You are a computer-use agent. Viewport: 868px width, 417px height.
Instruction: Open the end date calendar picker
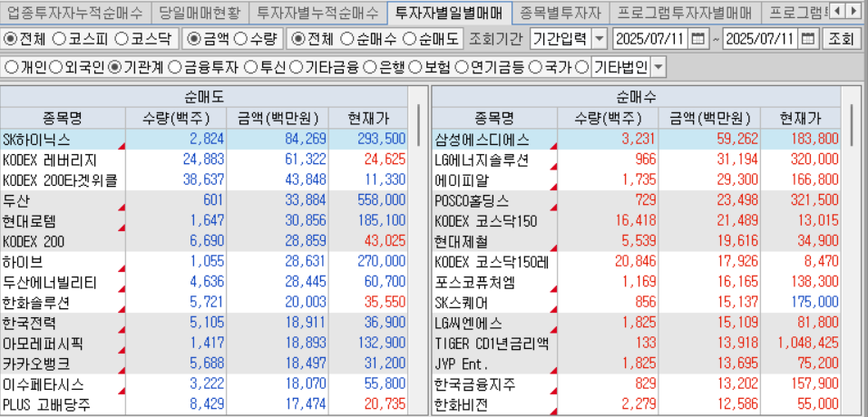point(809,39)
